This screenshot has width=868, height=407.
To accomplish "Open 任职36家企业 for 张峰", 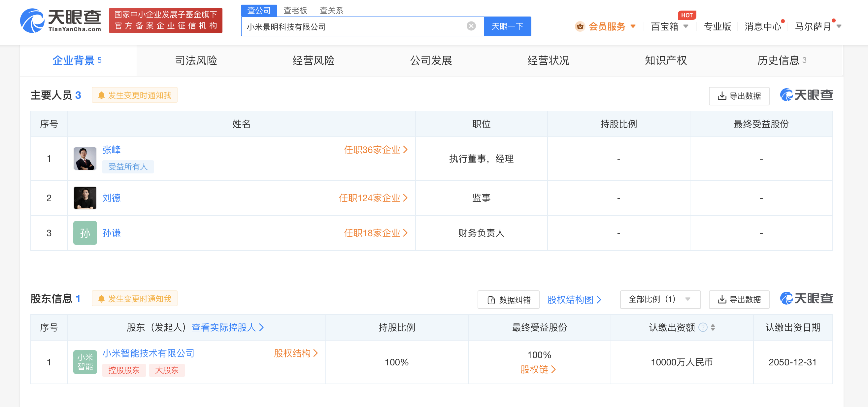I will click(376, 150).
